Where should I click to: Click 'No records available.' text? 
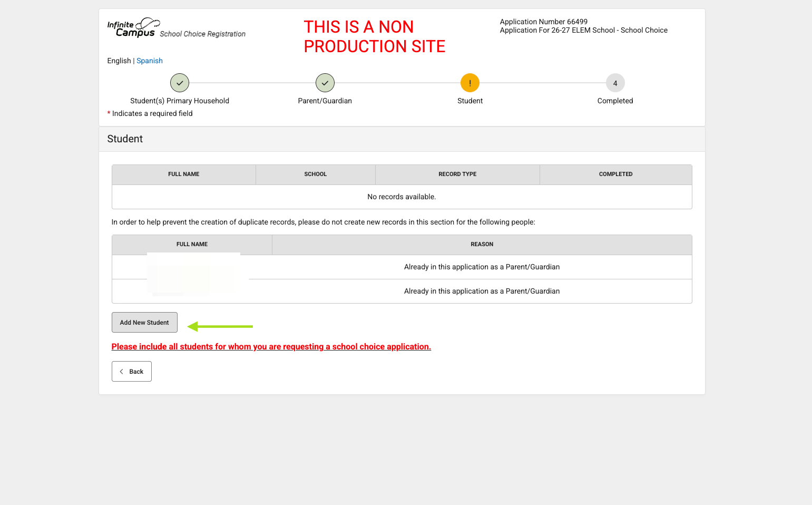(x=402, y=197)
